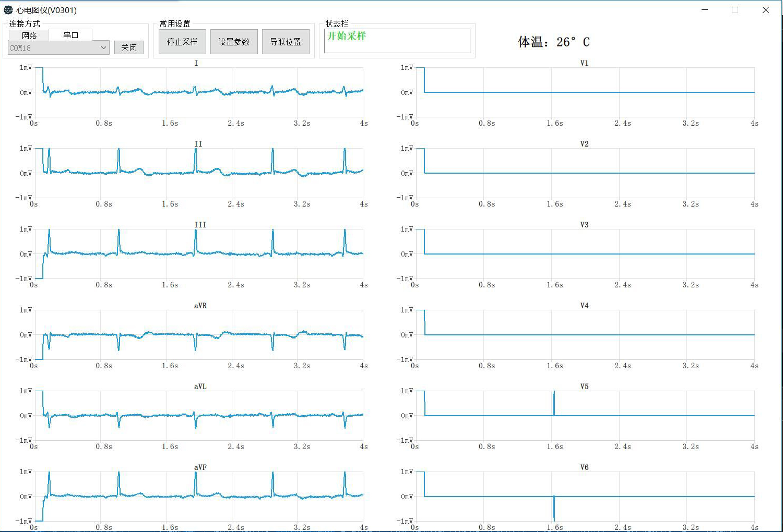Switch to the 网络 connection tab

click(29, 35)
